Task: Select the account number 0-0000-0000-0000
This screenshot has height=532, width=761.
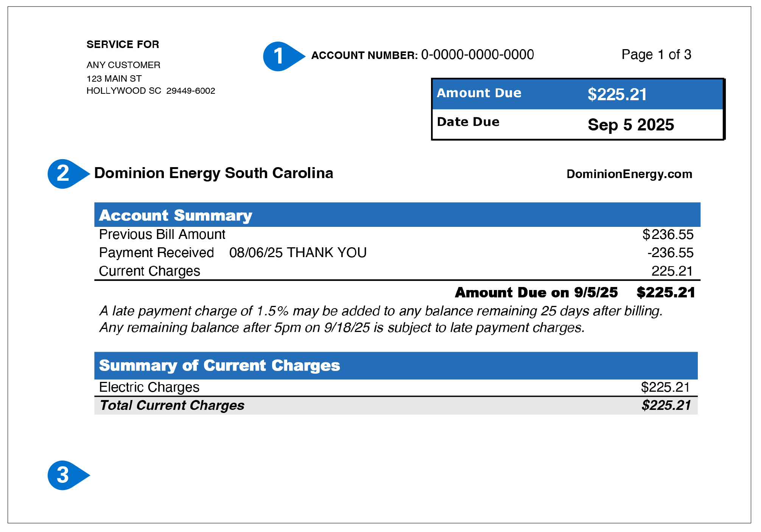Action: 478,55
